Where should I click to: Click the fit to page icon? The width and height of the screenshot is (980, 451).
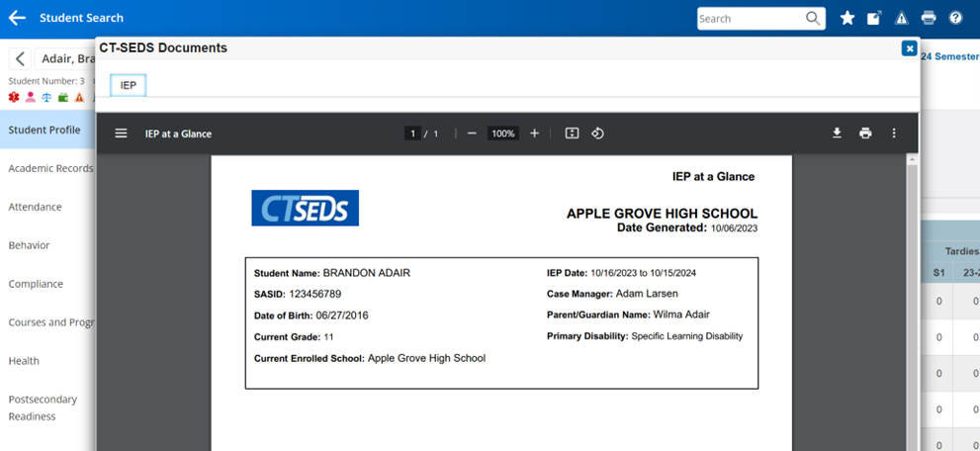(x=572, y=134)
